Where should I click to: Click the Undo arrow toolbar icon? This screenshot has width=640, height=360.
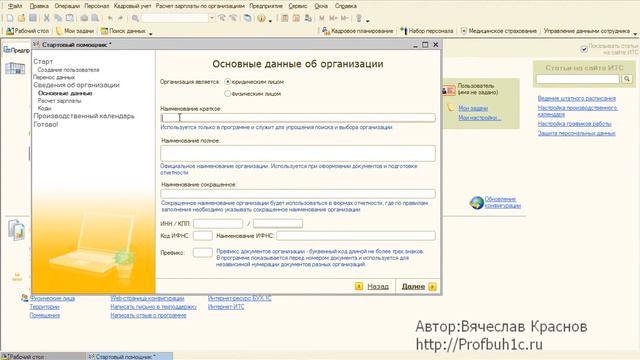(x=110, y=18)
